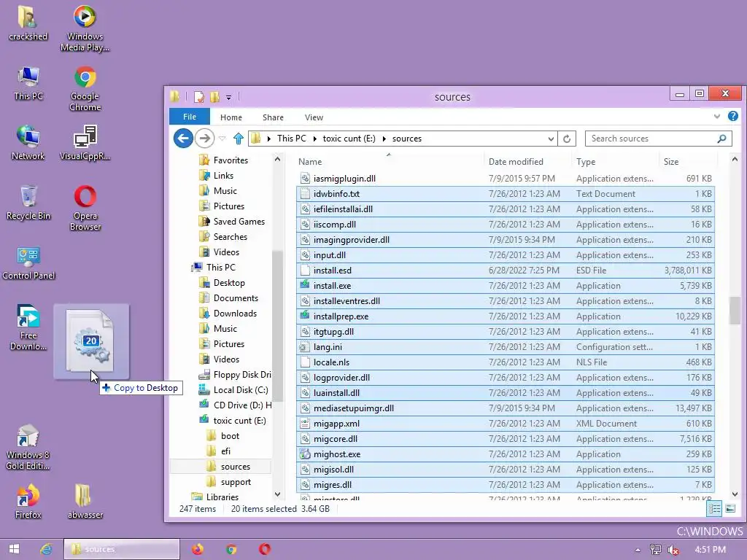This screenshot has width=747, height=560.
Task: Click the network tray icon
Action: (656, 550)
